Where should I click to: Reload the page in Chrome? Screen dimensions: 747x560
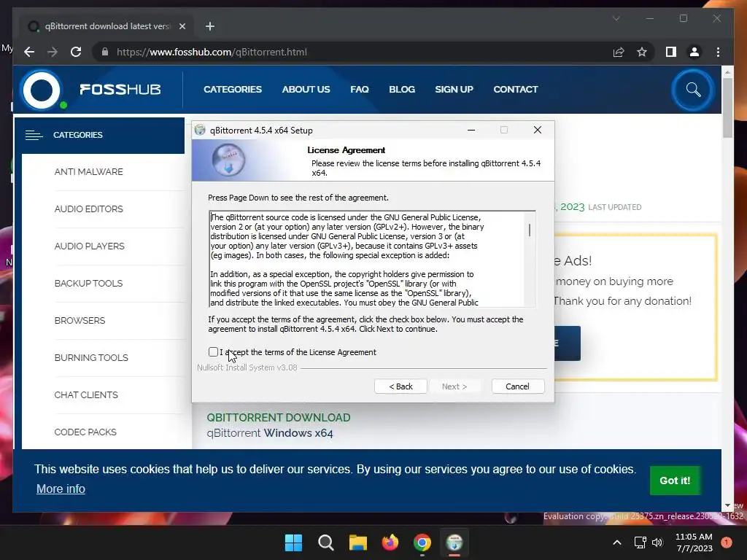click(x=76, y=52)
